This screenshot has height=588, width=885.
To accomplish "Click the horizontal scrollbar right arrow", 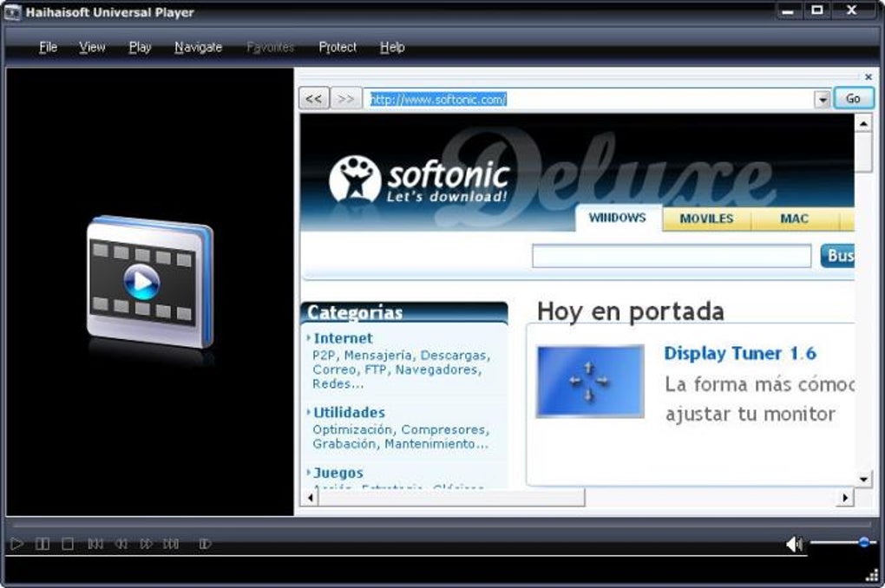I will pos(845,499).
